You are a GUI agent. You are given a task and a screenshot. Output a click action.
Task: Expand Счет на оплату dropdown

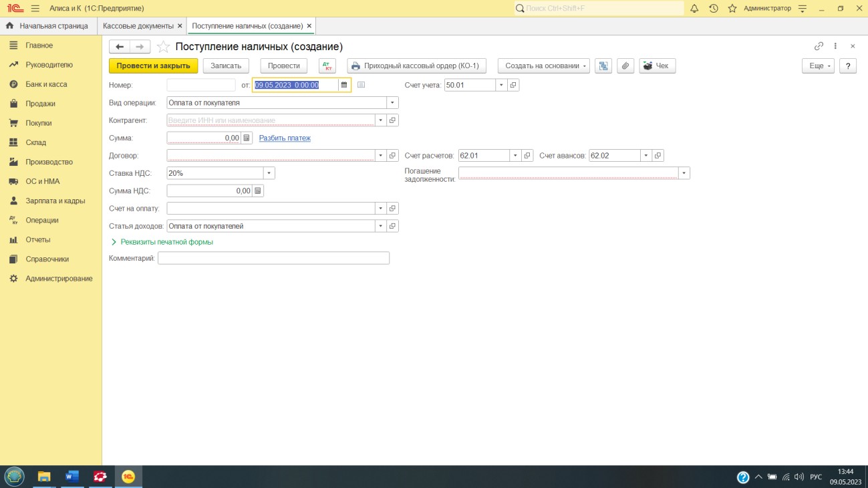coord(381,208)
